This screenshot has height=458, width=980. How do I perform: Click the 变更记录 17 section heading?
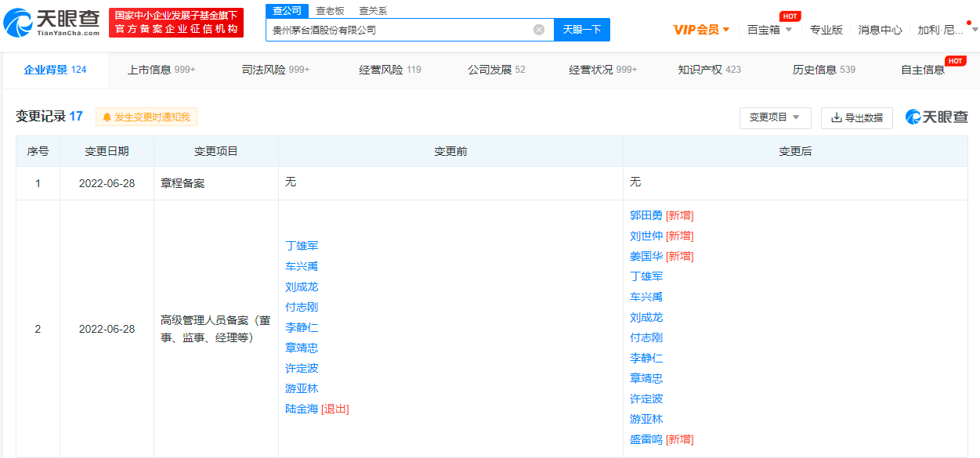click(x=49, y=117)
